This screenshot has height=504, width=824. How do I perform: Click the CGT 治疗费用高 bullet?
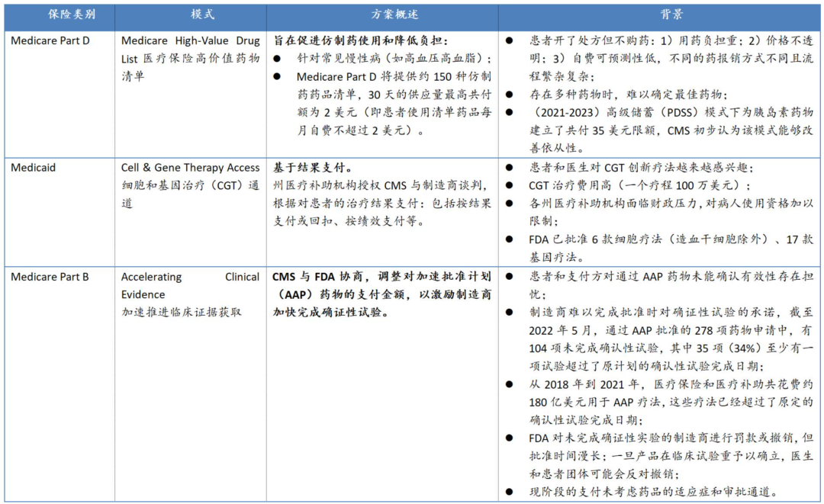[x=639, y=185]
